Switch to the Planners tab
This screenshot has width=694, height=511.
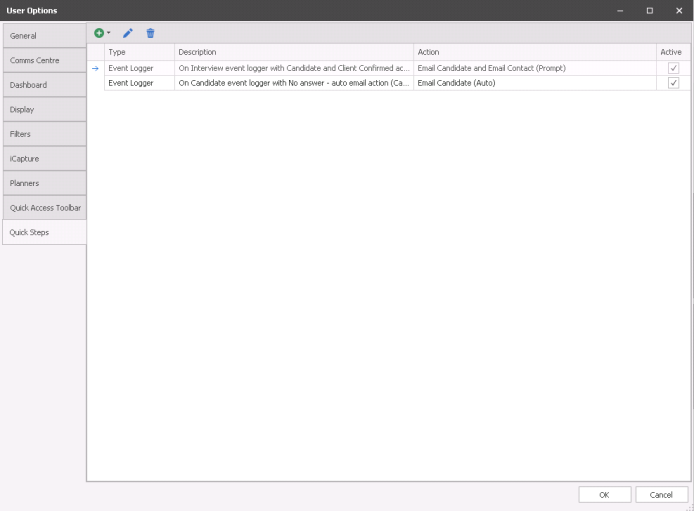(43, 183)
